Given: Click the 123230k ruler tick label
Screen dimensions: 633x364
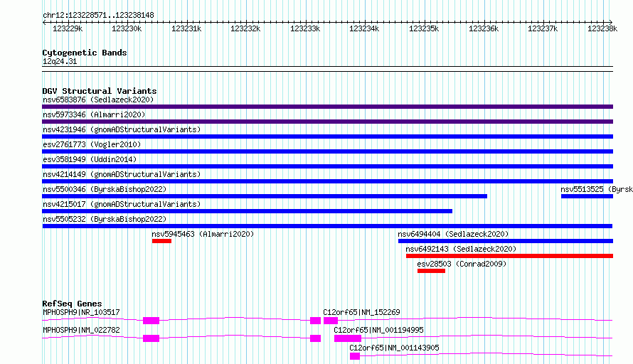Looking at the screenshot, I should tap(127, 28).
